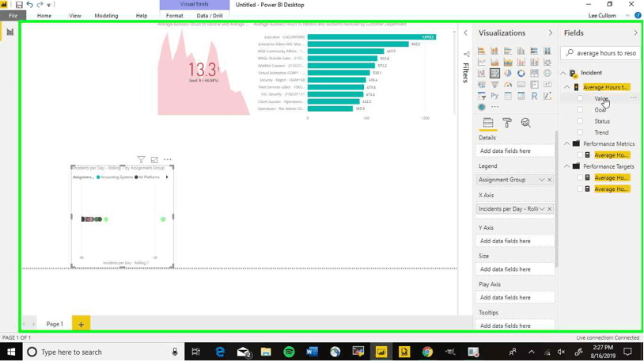Select the Line chart visualization
The image size is (644, 362).
click(x=481, y=62)
